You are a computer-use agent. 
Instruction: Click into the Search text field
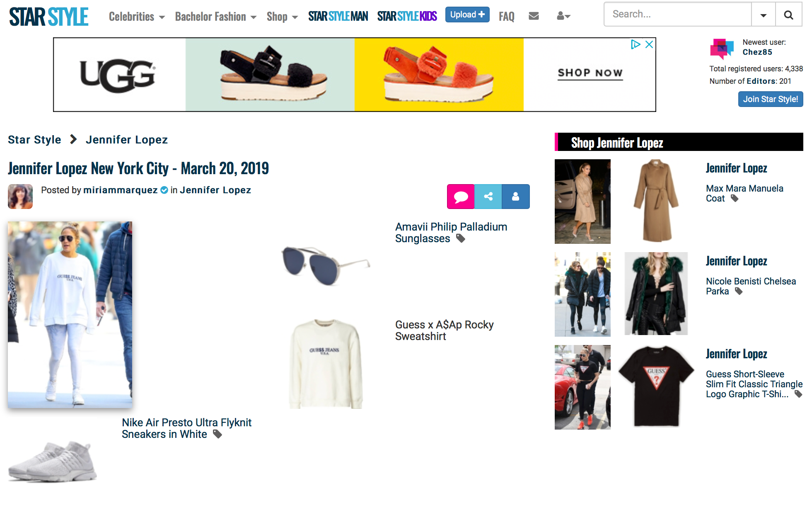click(677, 15)
